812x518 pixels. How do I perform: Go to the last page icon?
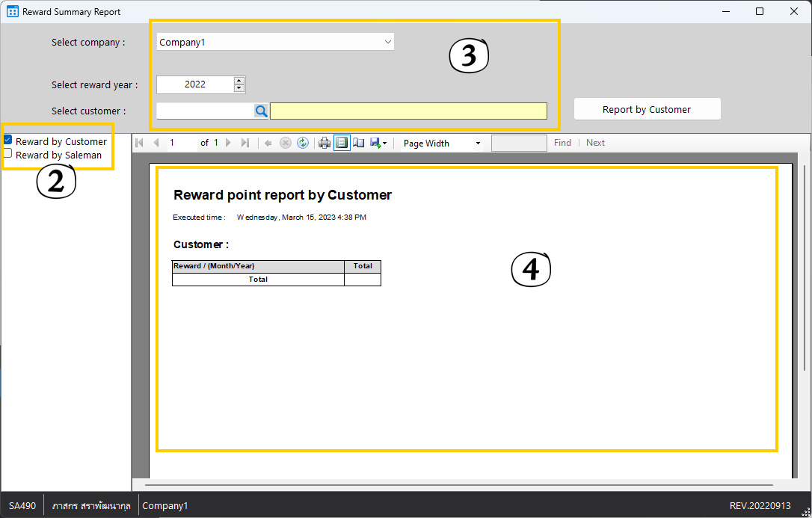coord(245,143)
